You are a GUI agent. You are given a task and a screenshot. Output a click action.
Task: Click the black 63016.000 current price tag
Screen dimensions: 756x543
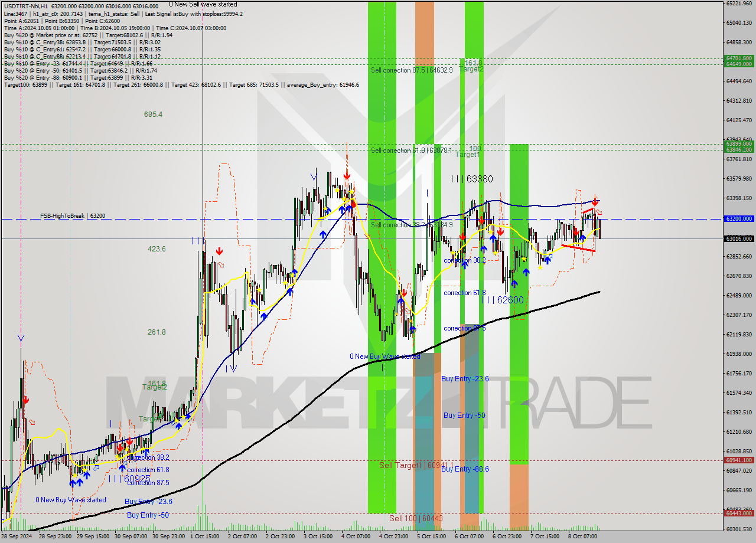[738, 238]
